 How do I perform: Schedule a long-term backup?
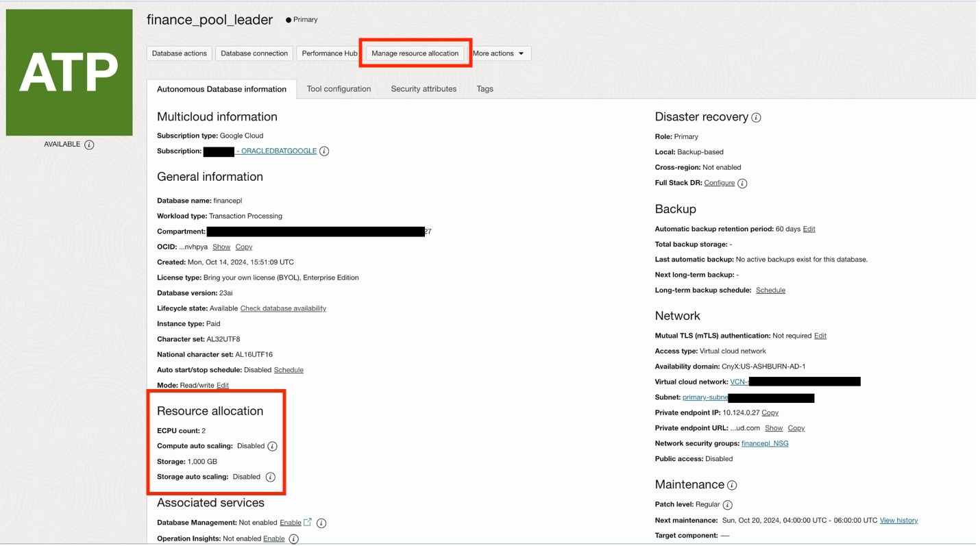pos(770,290)
